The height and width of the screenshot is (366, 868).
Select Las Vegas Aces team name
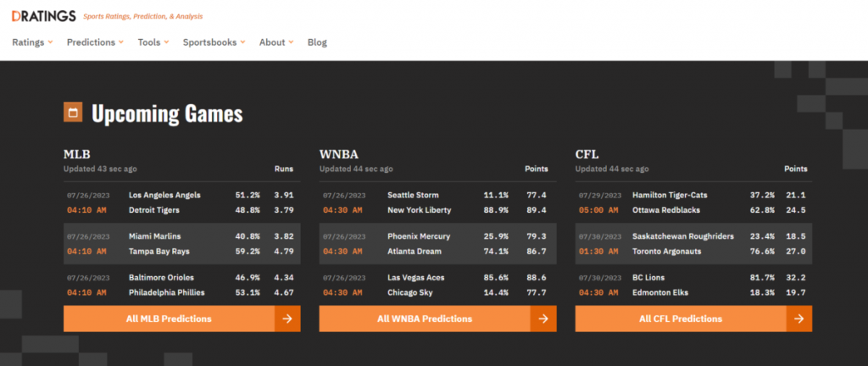coord(415,278)
